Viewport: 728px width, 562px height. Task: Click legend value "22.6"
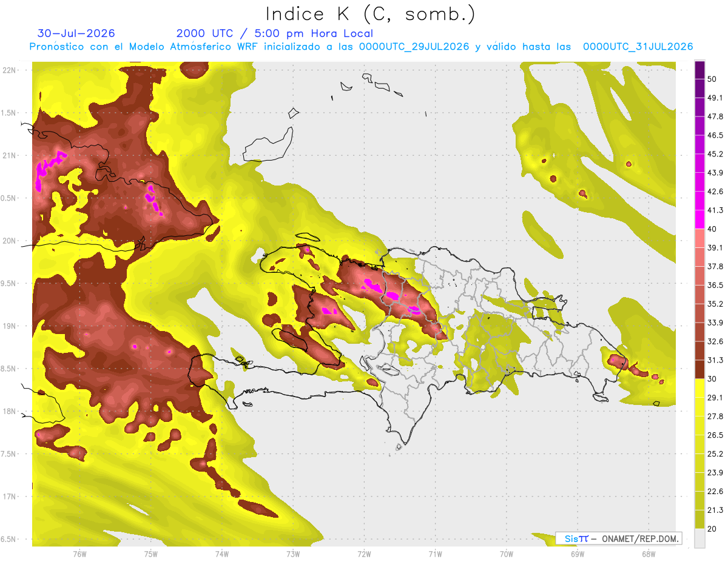[715, 491]
